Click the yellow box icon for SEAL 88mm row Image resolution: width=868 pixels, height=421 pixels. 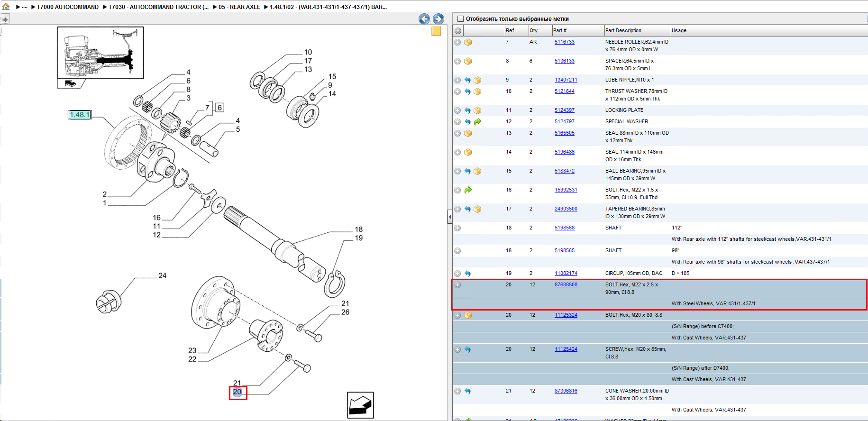point(468,133)
